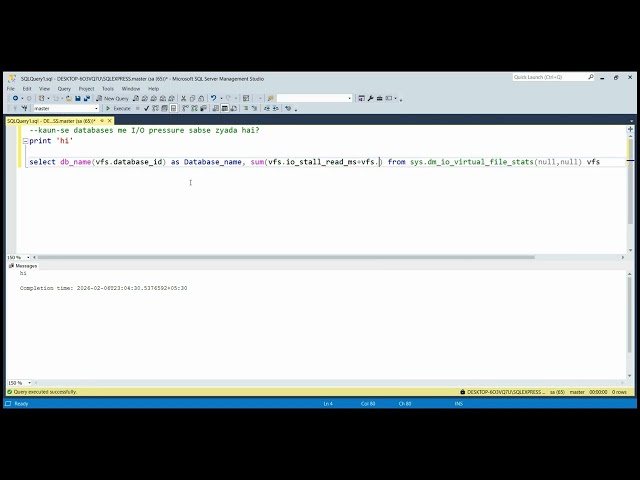Click the Copy icon in toolbar
The height and width of the screenshot is (480, 640).
pyautogui.click(x=192, y=98)
